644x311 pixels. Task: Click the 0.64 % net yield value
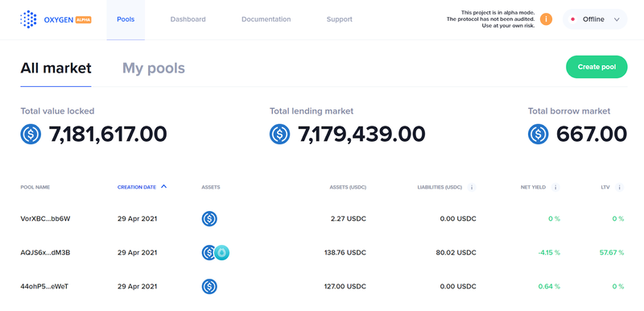tap(549, 286)
